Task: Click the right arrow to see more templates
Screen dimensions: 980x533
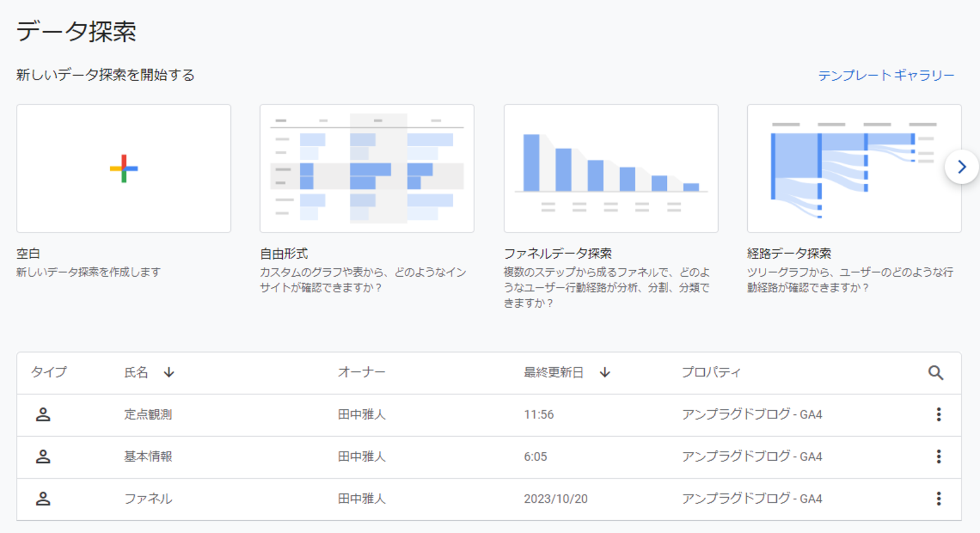Action: [x=962, y=167]
